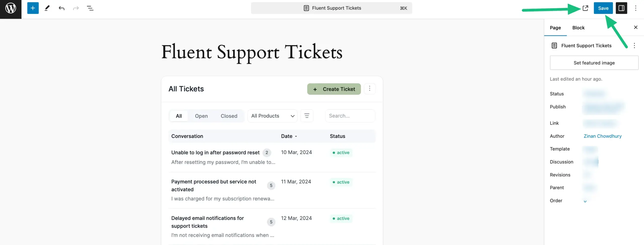644x245 pixels.
Task: Toggle the settings sidebar panel icon
Action: [621, 8]
